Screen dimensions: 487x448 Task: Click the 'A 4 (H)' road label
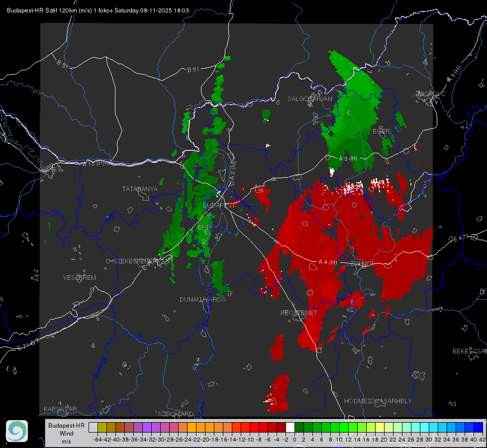click(328, 262)
